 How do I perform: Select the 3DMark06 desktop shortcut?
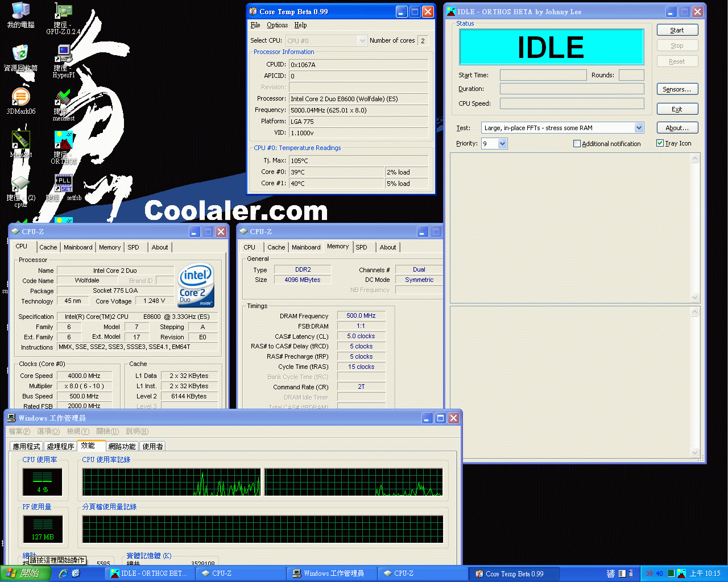point(20,101)
